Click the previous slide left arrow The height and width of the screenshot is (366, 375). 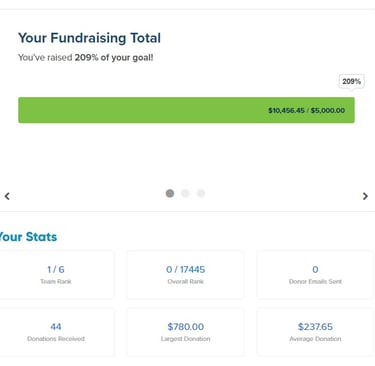click(7, 196)
